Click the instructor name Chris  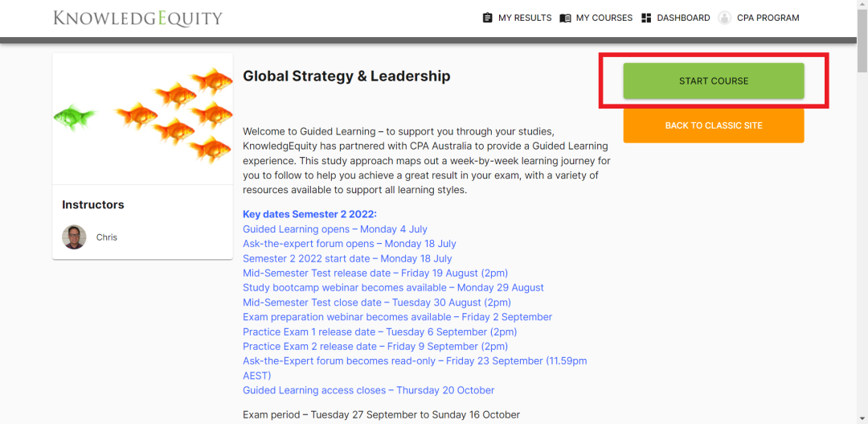pos(107,237)
